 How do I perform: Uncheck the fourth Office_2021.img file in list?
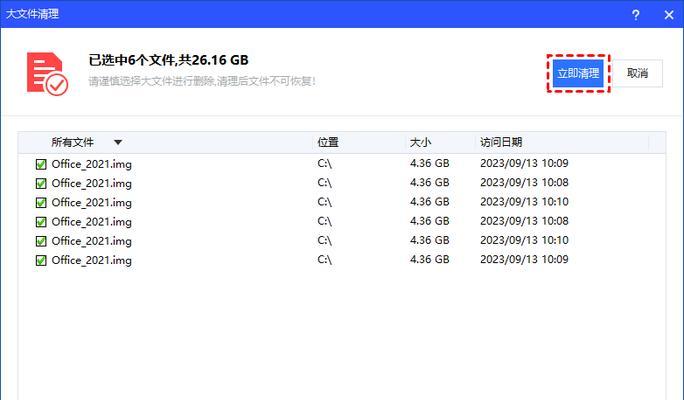click(41, 222)
